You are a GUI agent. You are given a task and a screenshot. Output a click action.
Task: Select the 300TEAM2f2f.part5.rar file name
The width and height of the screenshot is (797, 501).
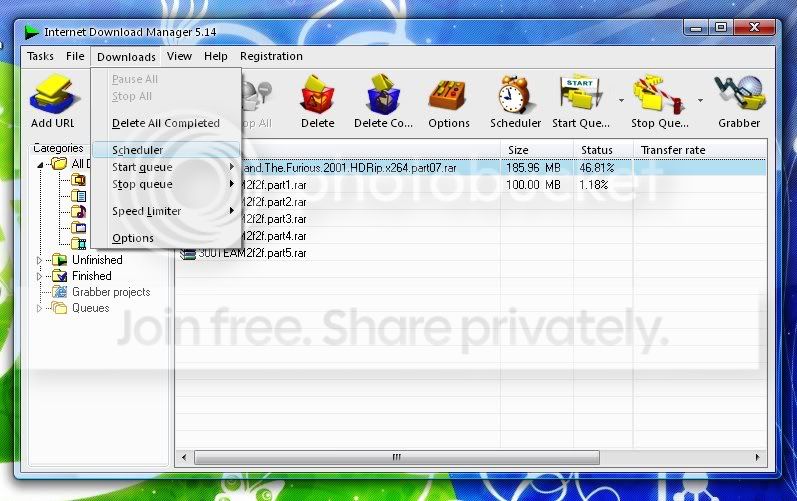(252, 253)
